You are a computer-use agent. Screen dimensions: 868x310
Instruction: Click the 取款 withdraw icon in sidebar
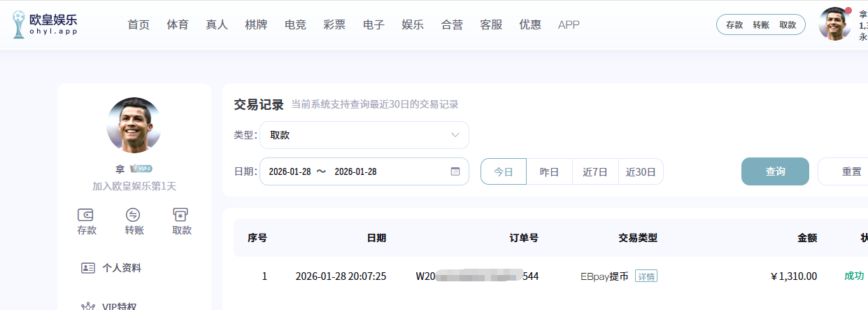pos(181,215)
